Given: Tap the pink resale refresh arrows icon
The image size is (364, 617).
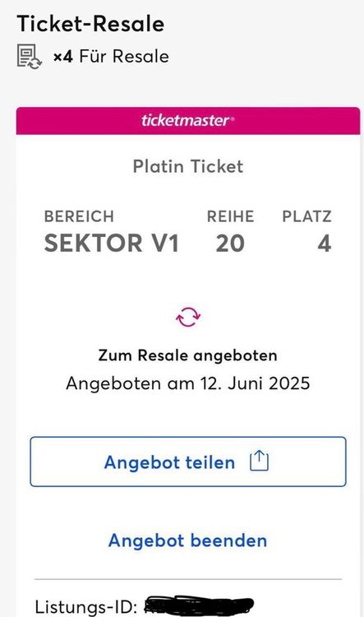Looking at the screenshot, I should pos(188,318).
